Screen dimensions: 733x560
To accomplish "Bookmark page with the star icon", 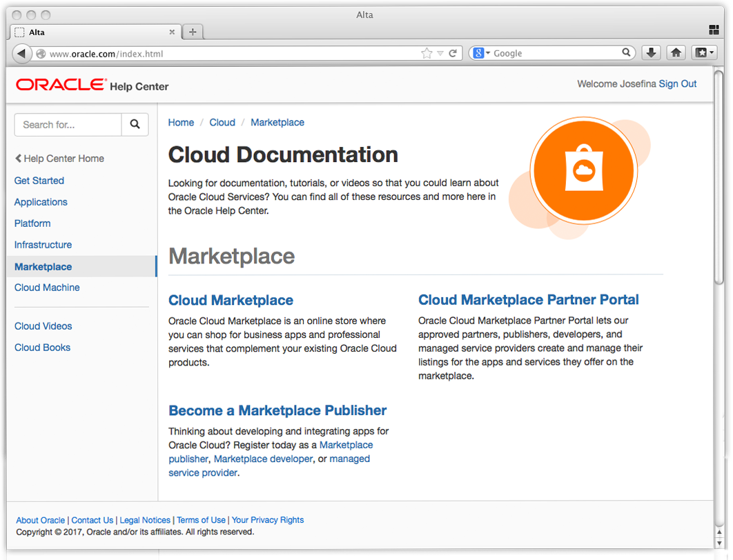I will click(x=427, y=53).
